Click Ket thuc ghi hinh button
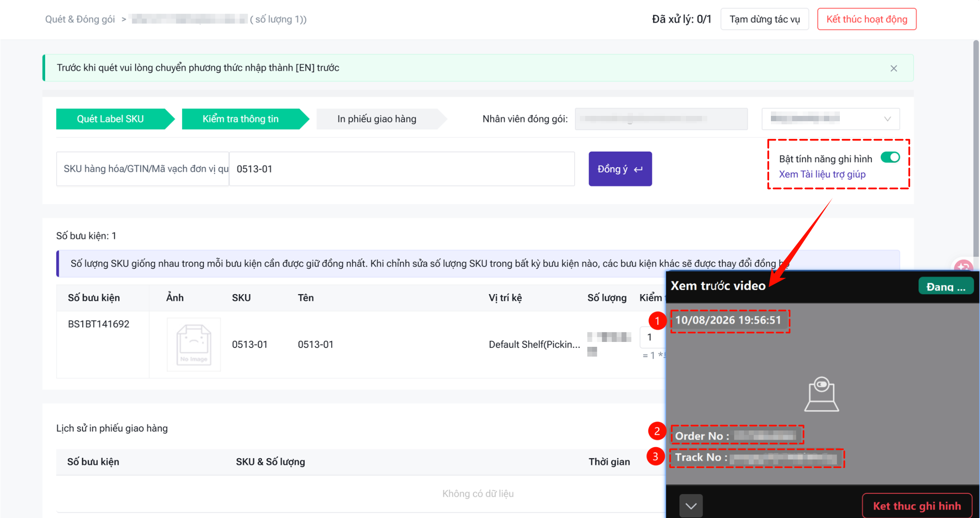The width and height of the screenshot is (980, 518). pyautogui.click(x=917, y=506)
